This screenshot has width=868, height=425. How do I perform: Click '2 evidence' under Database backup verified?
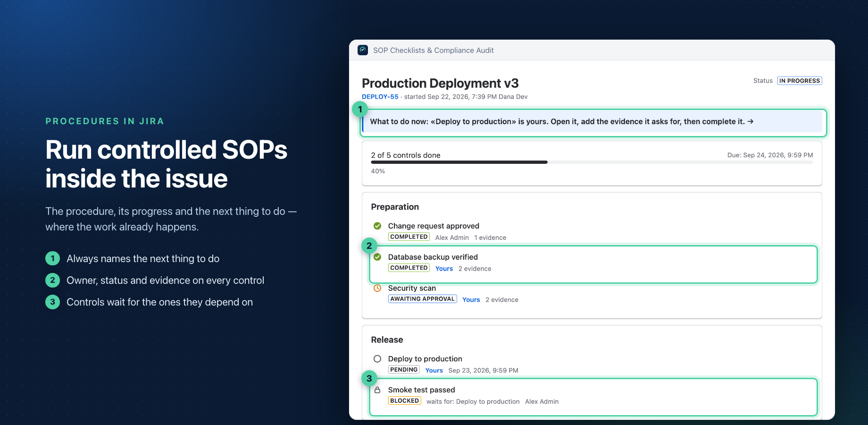(475, 269)
